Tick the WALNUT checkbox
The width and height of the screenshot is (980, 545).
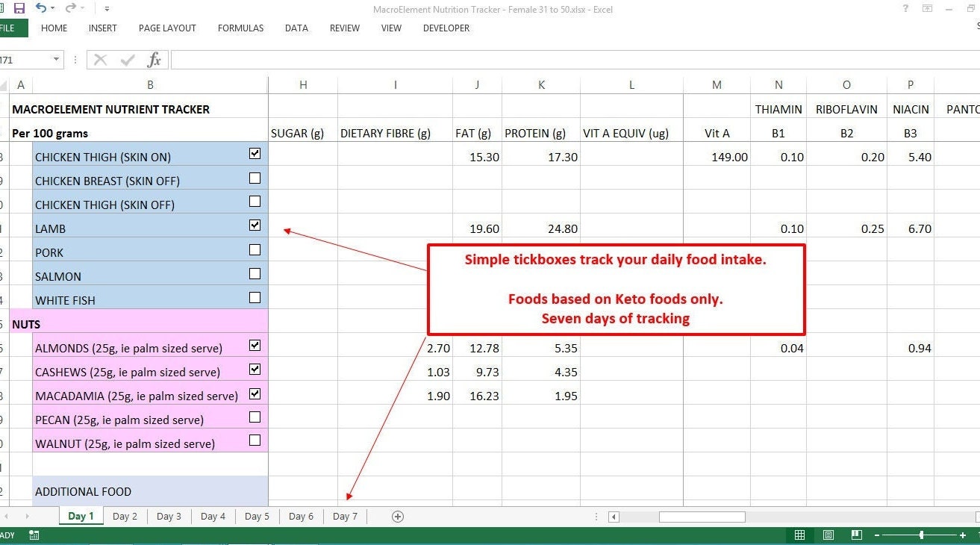[255, 440]
